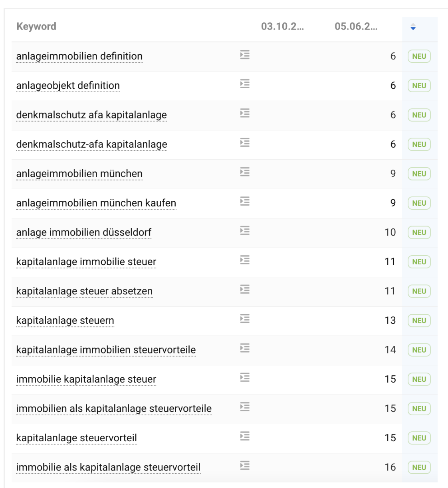Image resolution: width=448 pixels, height=488 pixels.
Task: Click details icon beside anlageimmobilien münchen kaufen
Action: pos(245,201)
